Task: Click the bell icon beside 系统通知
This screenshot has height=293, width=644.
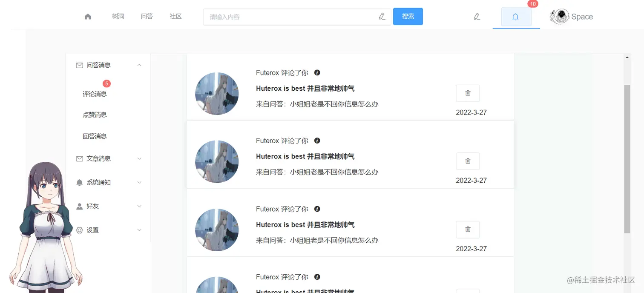Action: [x=79, y=182]
